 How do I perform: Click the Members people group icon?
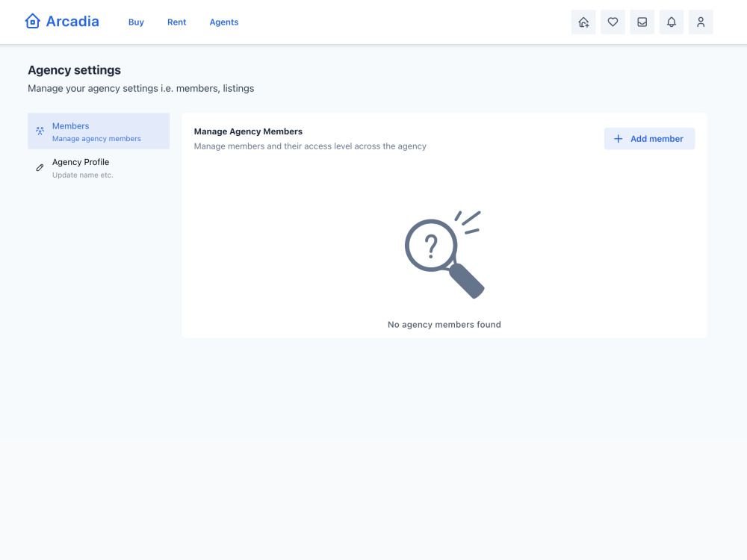pyautogui.click(x=40, y=131)
